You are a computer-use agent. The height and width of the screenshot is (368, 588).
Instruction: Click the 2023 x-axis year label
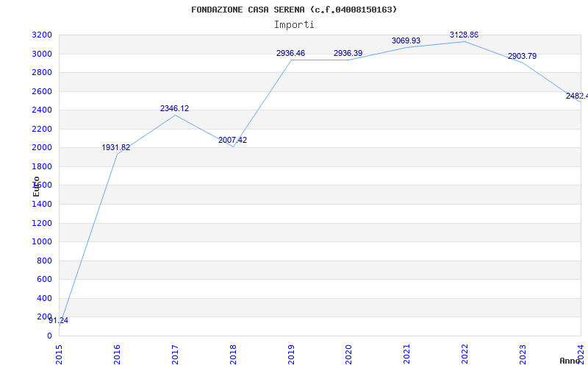(523, 354)
